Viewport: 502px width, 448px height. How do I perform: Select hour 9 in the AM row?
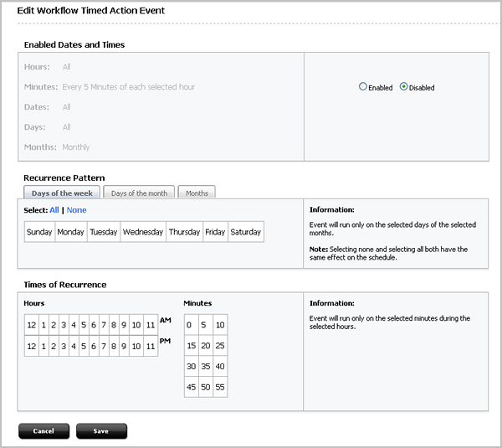click(x=124, y=325)
